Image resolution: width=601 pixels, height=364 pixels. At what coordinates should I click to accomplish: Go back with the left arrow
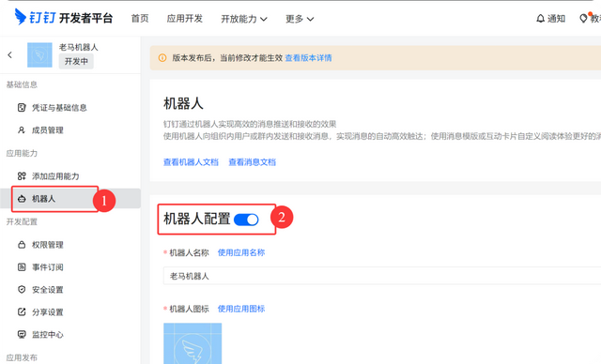10,54
